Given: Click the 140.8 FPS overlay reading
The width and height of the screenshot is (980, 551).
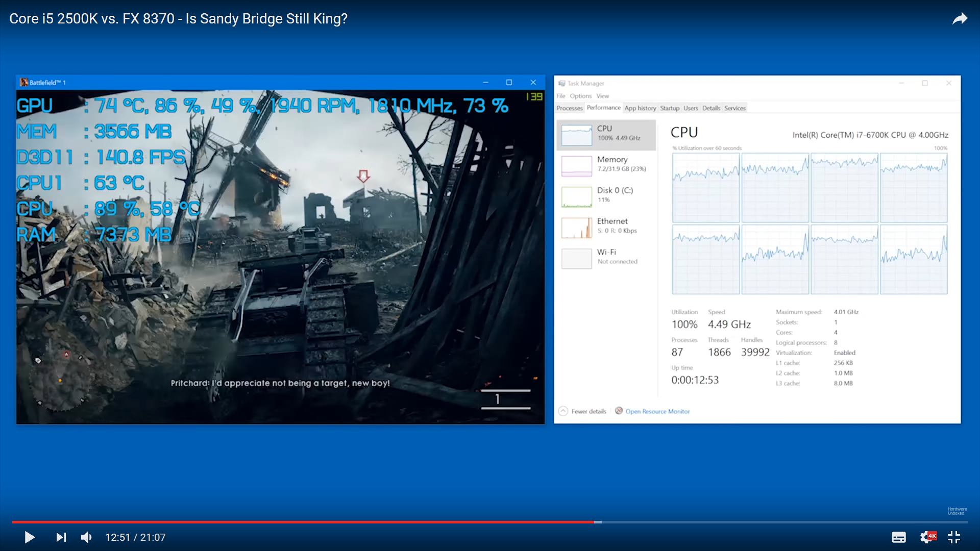Looking at the screenshot, I should point(141,157).
